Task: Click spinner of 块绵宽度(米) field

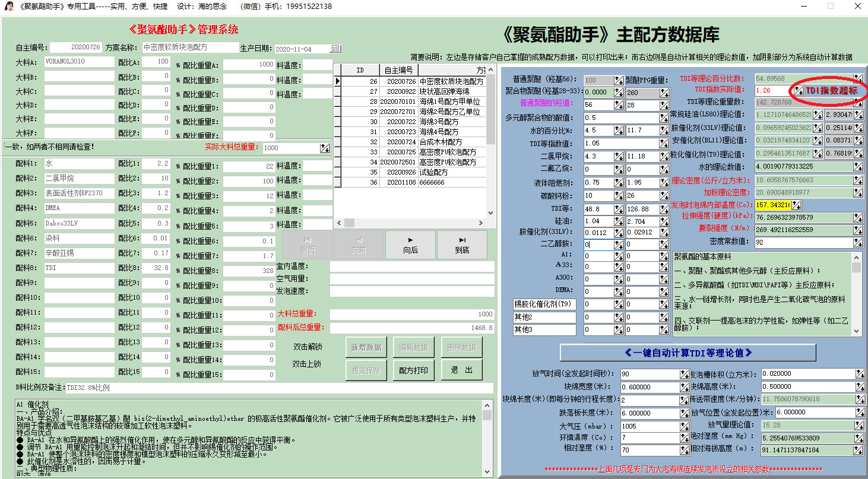Action: pos(685,387)
